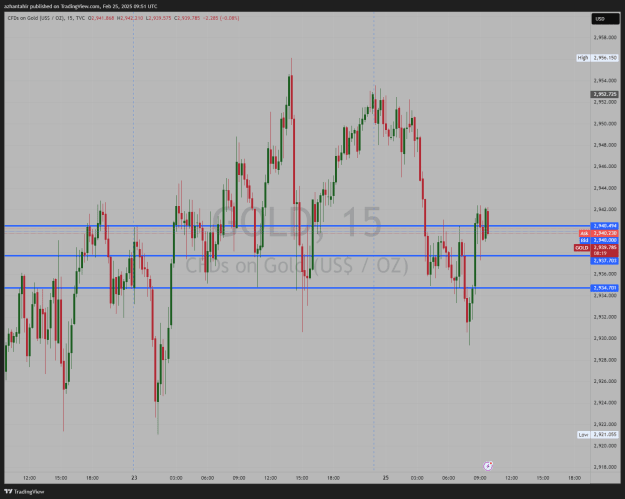Click the economic event lightning icon
This screenshot has width=625, height=499.
point(488,466)
